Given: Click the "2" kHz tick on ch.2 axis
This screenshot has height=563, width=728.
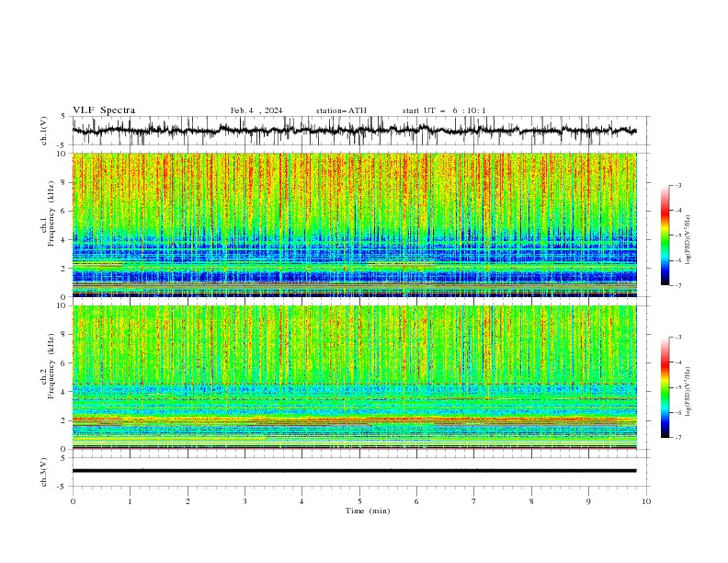Looking at the screenshot, I should pyautogui.click(x=64, y=420).
